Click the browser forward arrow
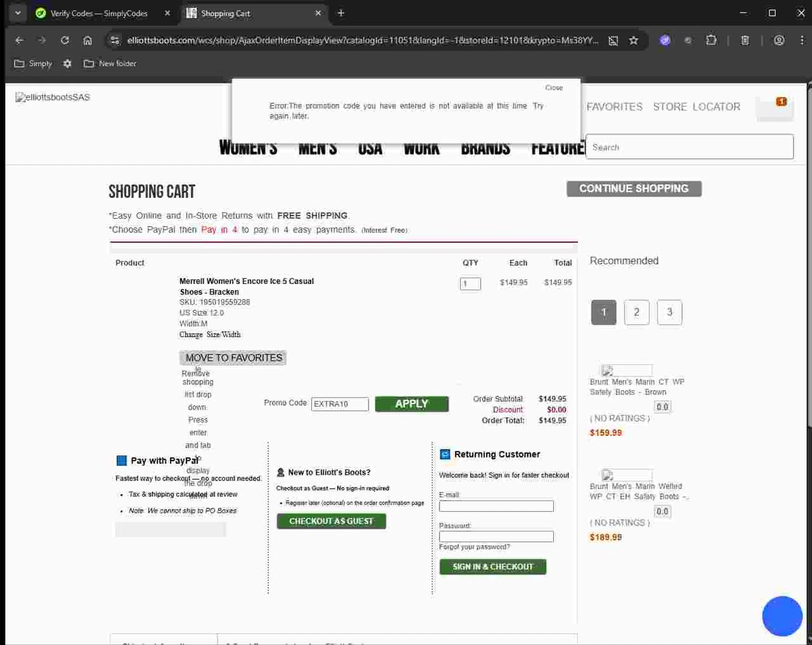Viewport: 812px width, 645px height. point(42,40)
